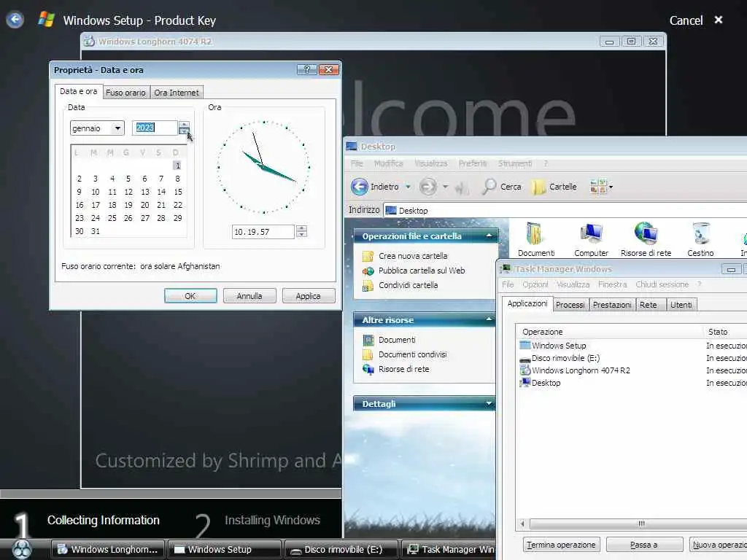The height and width of the screenshot is (560, 747).
Task: Select day 1 in the calendar
Action: pyautogui.click(x=177, y=166)
